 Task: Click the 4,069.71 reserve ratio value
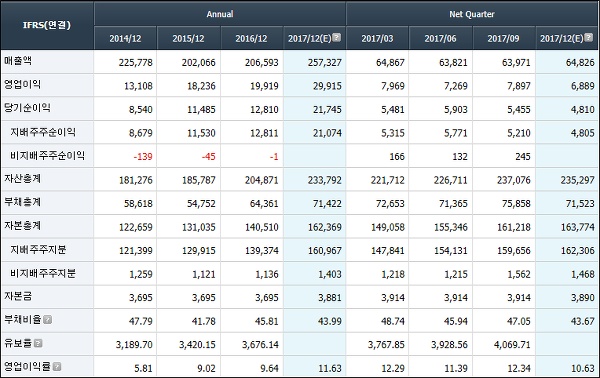(512, 345)
